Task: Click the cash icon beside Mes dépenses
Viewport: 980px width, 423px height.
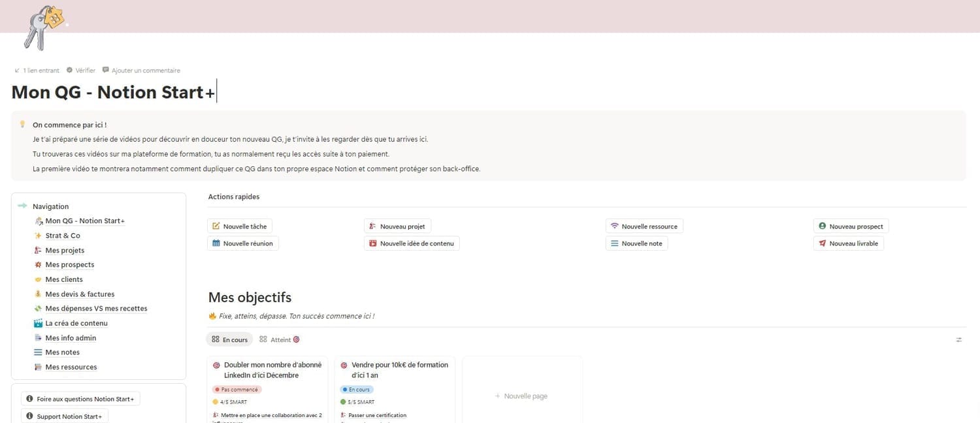Action: pos(38,308)
